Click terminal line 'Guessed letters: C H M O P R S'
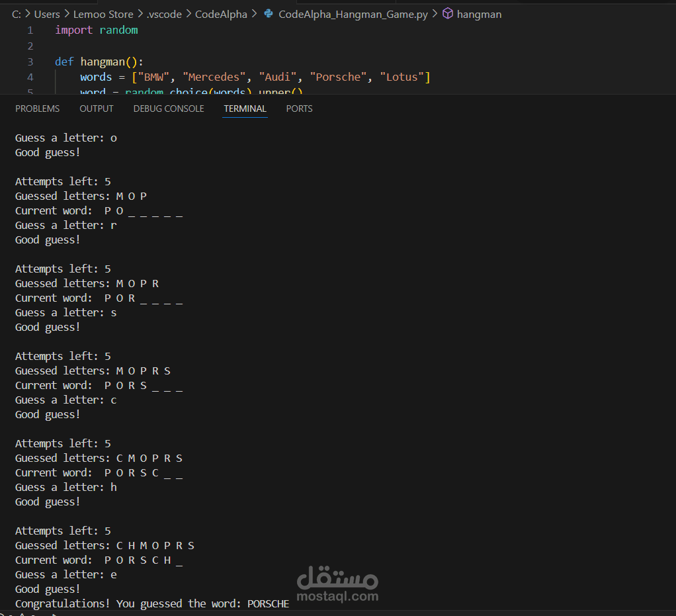 [105, 546]
